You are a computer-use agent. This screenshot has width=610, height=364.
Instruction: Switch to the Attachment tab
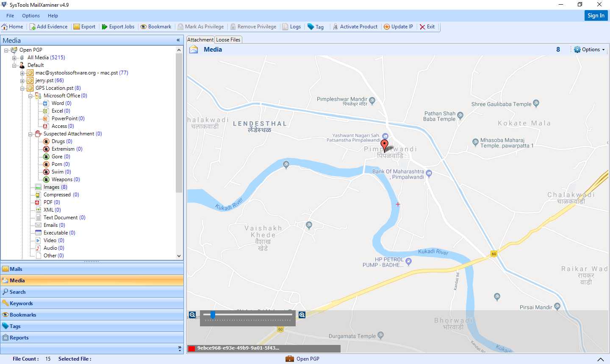pos(200,40)
